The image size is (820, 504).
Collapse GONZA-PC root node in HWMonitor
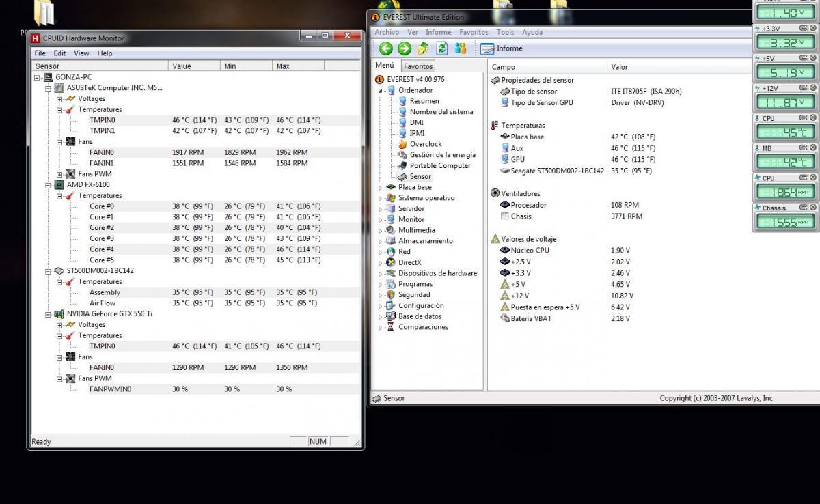click(38, 77)
